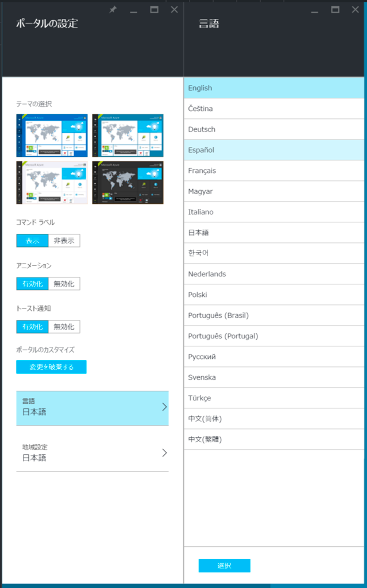This screenshot has height=588, width=367.
Task: Pin the portal settings blade
Action: click(x=113, y=10)
